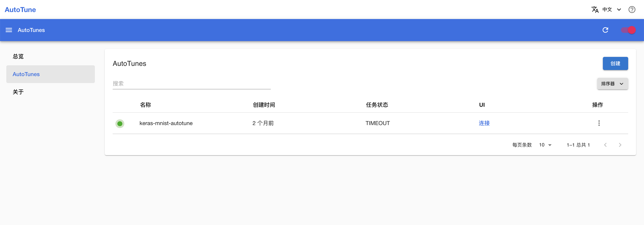Click the UI column header
This screenshot has height=225, width=644.
pyautogui.click(x=482, y=105)
